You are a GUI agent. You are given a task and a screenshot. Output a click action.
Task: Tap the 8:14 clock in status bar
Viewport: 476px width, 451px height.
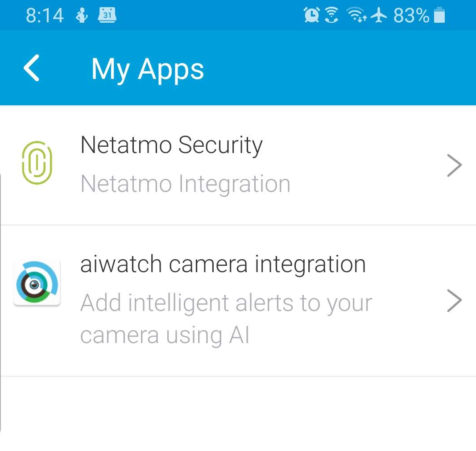pyautogui.click(x=45, y=16)
